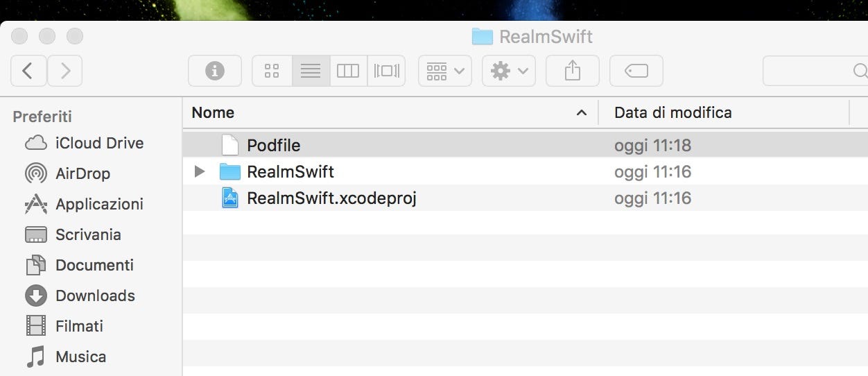Click the Share toolbar icon

click(x=573, y=71)
